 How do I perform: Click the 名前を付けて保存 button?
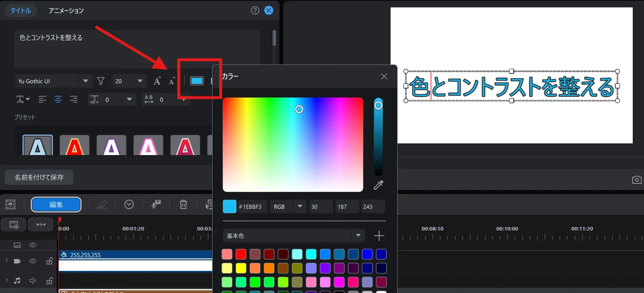[39, 177]
